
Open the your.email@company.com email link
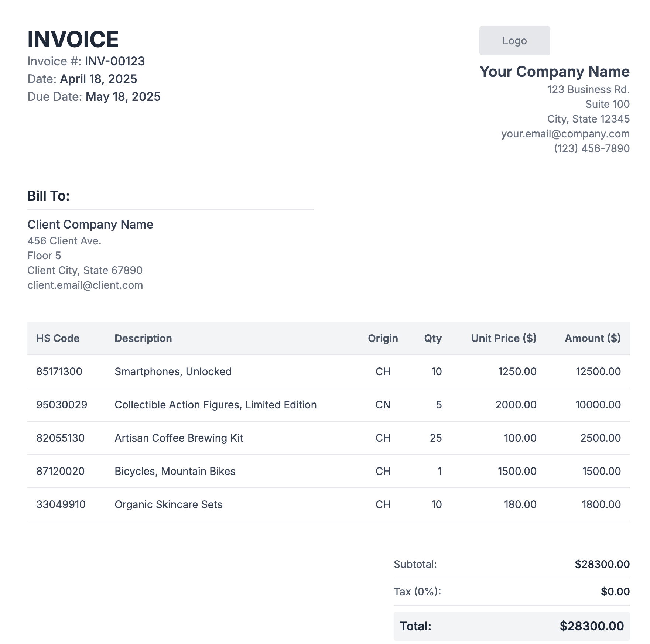click(565, 134)
